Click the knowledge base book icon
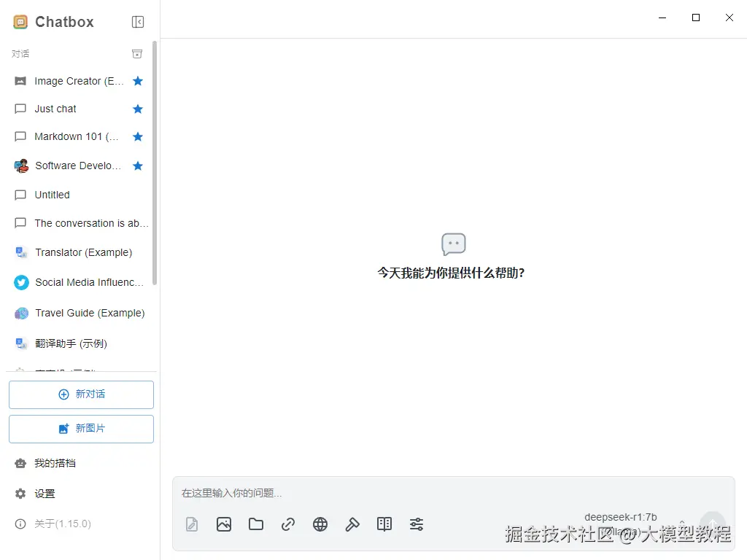The width and height of the screenshot is (747, 560). point(384,524)
